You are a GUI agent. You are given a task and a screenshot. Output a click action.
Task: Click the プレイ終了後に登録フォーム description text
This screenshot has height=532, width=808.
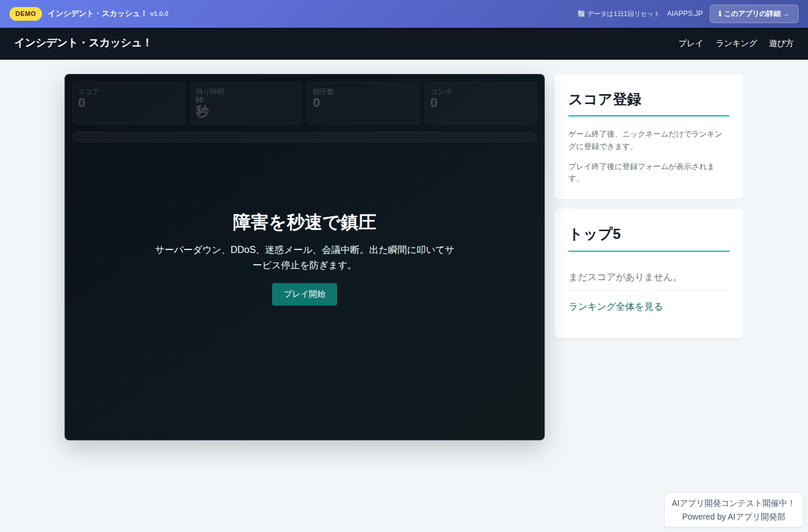(641, 173)
